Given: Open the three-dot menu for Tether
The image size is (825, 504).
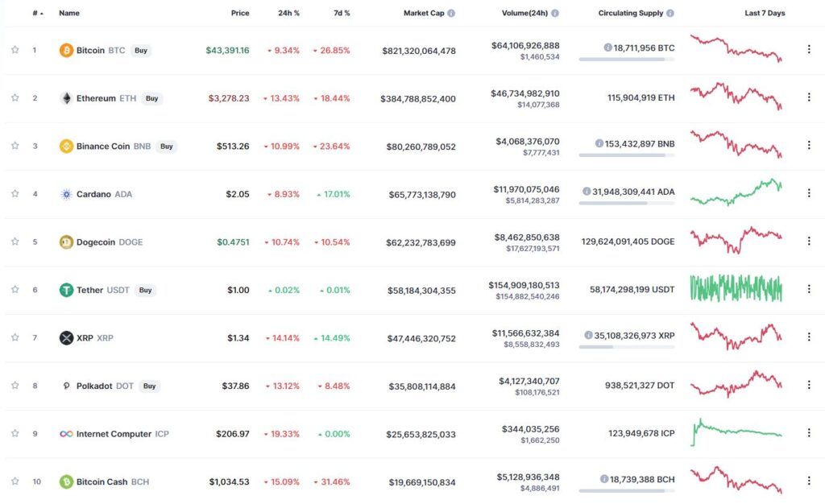Looking at the screenshot, I should (x=809, y=289).
